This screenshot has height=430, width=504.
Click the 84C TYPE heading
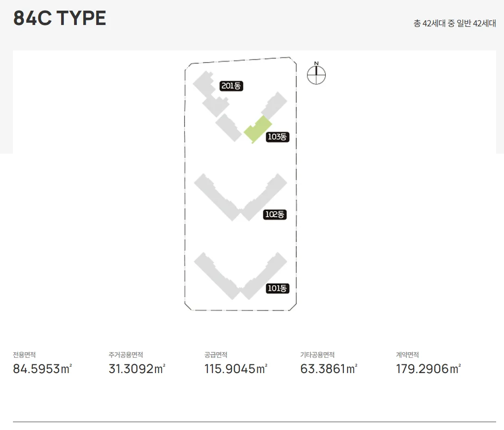click(59, 18)
